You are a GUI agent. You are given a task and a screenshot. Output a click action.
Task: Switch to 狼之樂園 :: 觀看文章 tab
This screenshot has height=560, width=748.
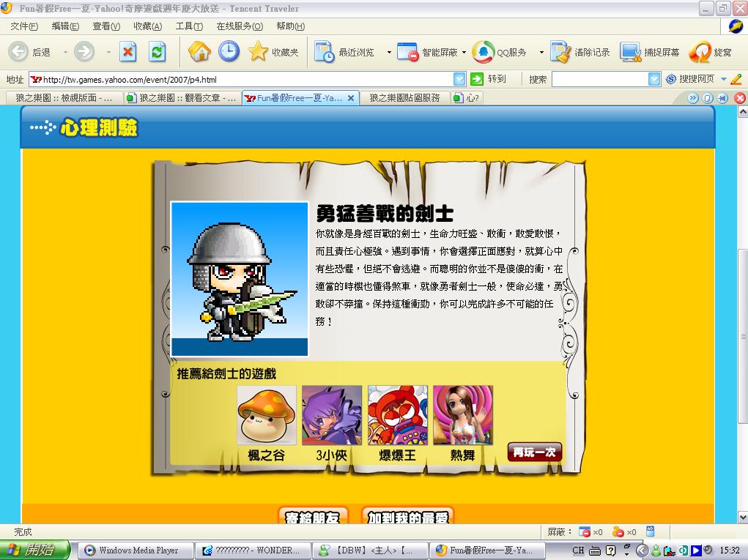click(x=182, y=98)
